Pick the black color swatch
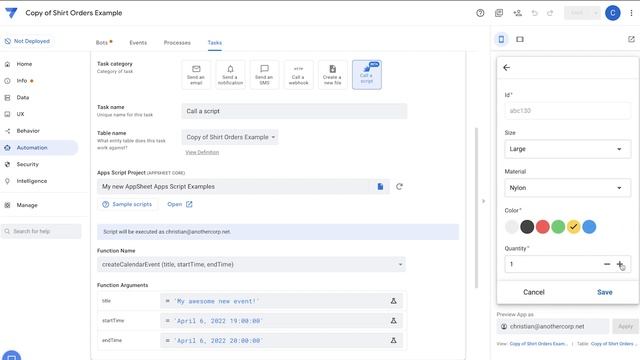The width and height of the screenshot is (640, 360). point(527,227)
